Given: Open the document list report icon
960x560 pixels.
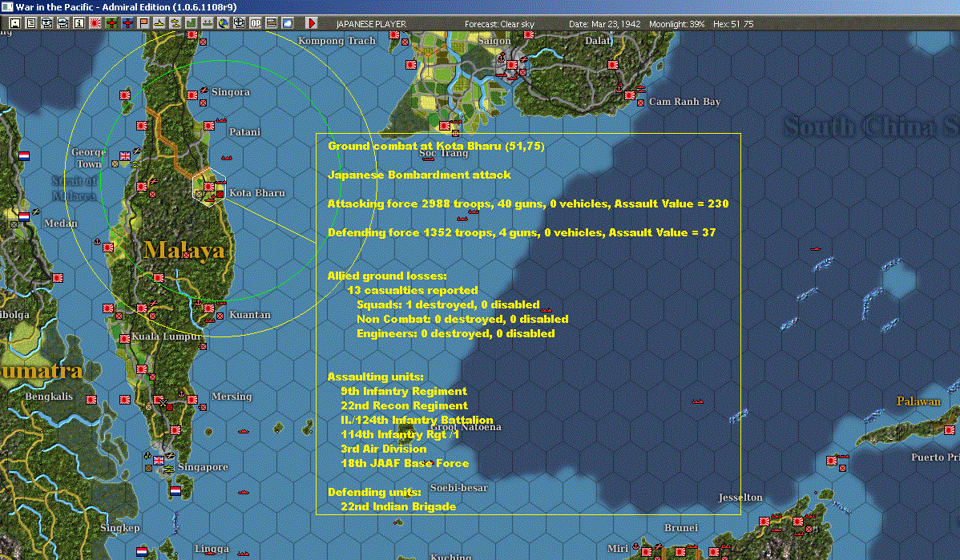Looking at the screenshot, I should [30, 23].
